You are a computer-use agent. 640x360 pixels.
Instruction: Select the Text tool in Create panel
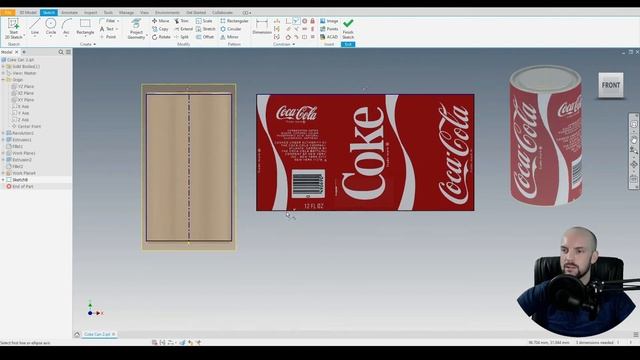click(108, 29)
